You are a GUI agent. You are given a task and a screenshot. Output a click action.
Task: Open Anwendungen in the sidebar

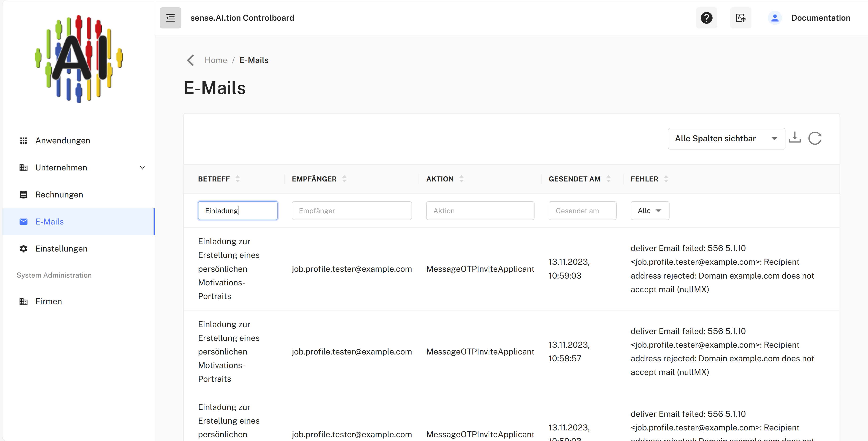(x=78, y=141)
